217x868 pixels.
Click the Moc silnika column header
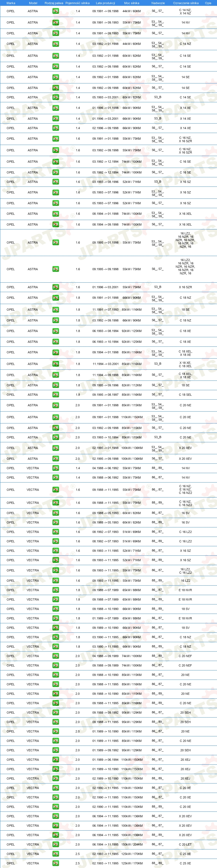132,3
